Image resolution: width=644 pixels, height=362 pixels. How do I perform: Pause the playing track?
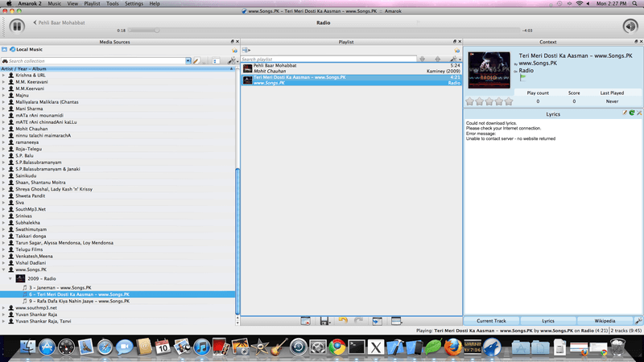click(x=17, y=26)
